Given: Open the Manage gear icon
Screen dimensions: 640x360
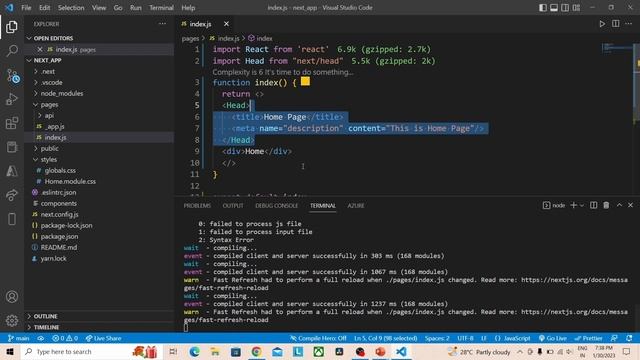Looking at the screenshot, I should point(12,320).
